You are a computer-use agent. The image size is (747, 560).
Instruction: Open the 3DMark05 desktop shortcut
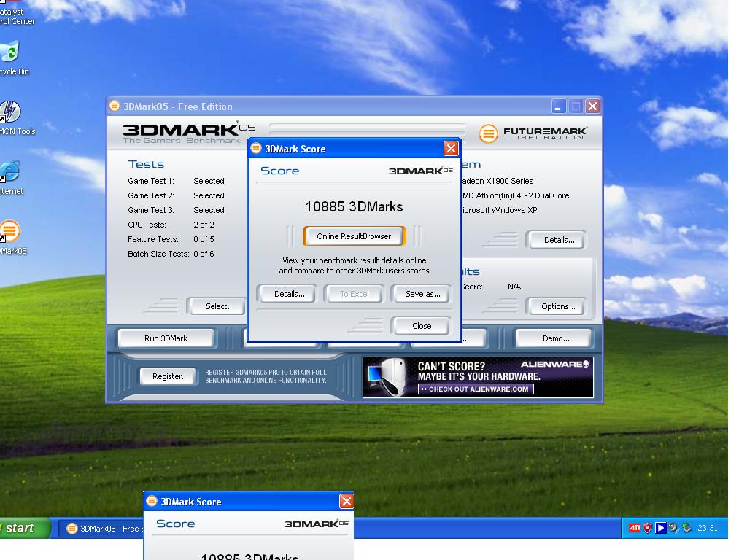pyautogui.click(x=9, y=233)
